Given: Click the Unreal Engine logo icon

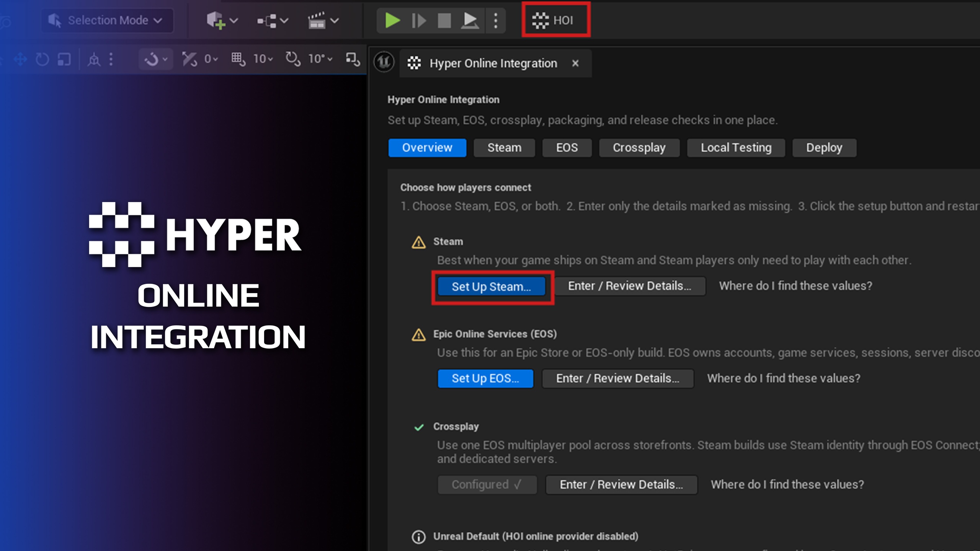Looking at the screenshot, I should [384, 62].
